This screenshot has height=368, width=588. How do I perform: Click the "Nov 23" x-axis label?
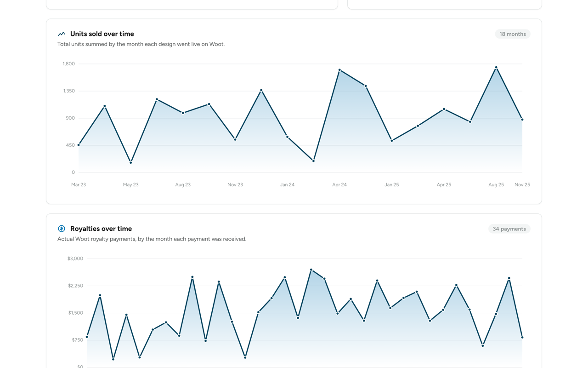[x=235, y=184]
